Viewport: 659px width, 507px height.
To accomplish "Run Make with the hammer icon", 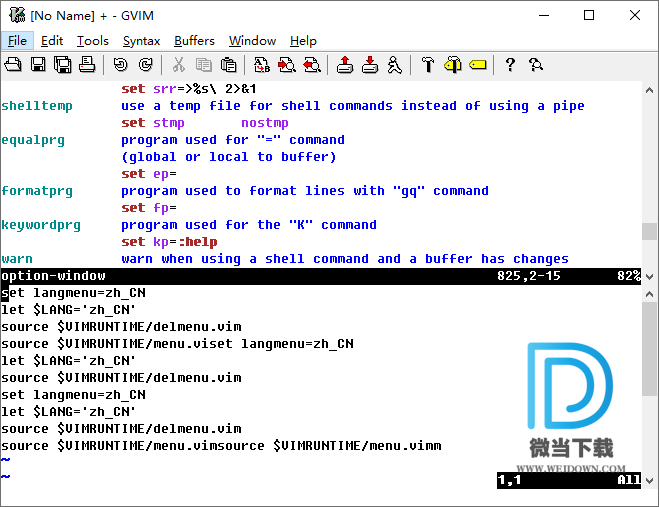I will click(427, 65).
